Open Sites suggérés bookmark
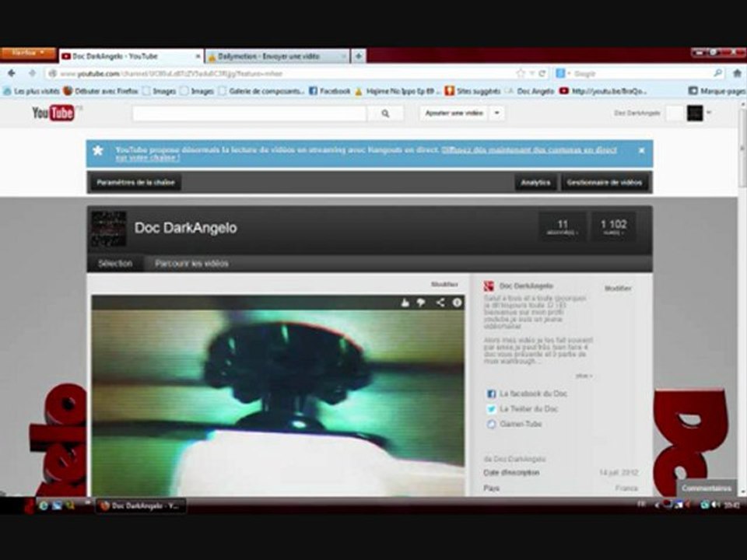Viewport: 747px width, 560px height. click(473, 90)
